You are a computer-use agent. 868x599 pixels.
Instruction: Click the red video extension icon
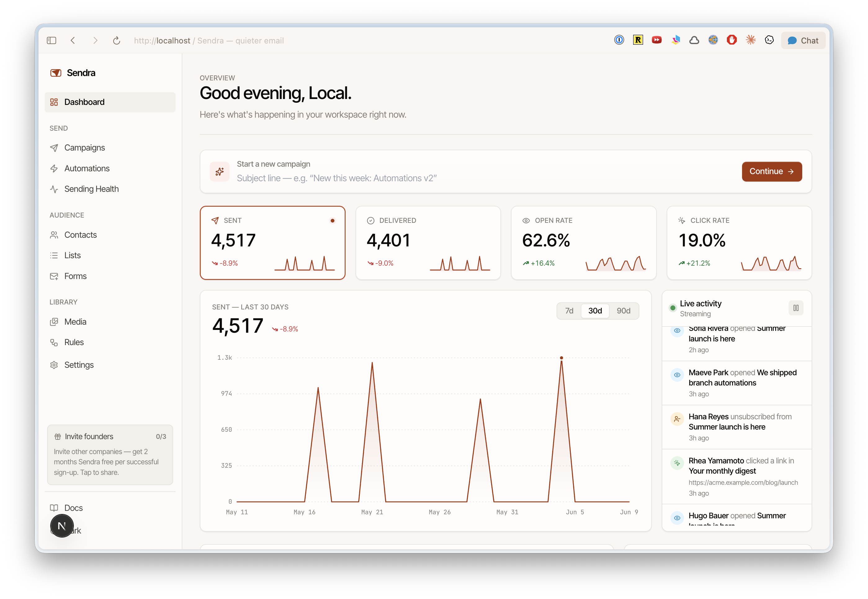pos(656,40)
